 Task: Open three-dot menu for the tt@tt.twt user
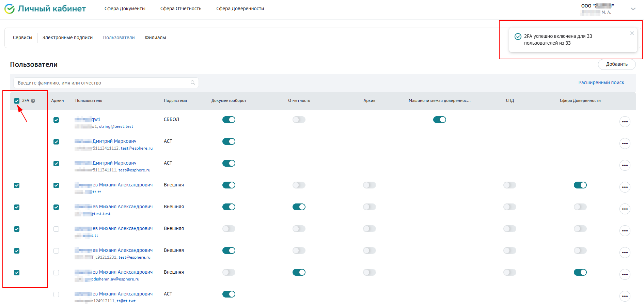[625, 296]
